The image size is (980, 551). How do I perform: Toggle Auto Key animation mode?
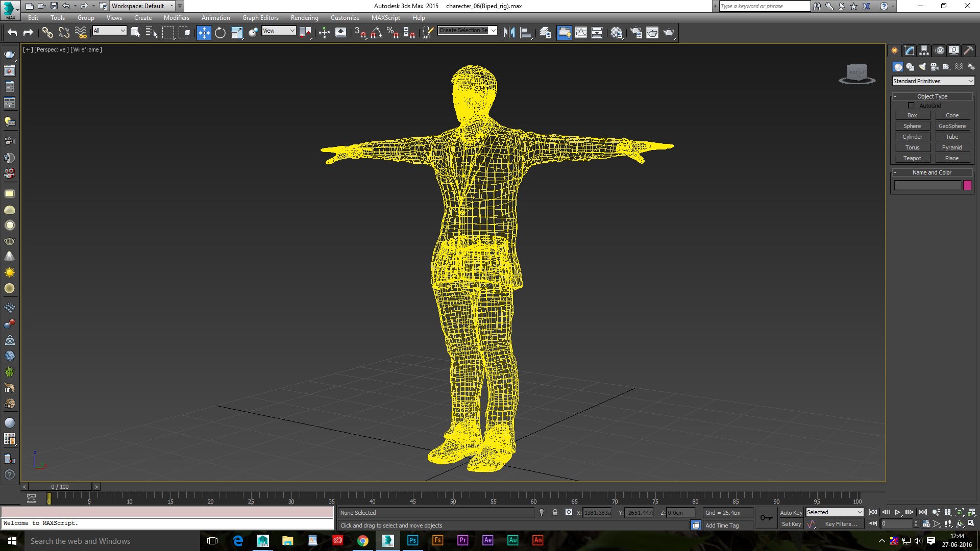[791, 513]
